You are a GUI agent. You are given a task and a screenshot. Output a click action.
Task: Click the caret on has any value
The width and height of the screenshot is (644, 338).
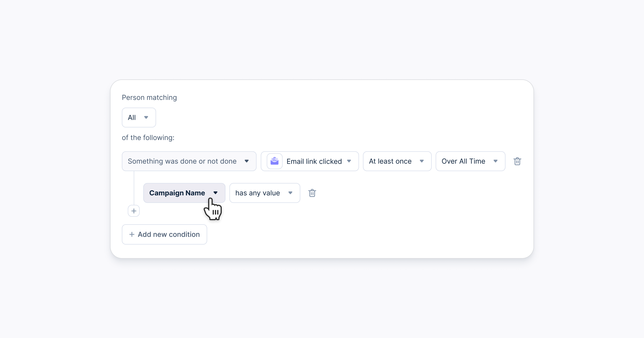point(290,193)
